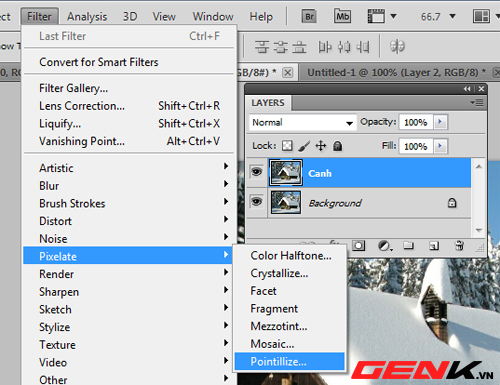Viewport: 500px width, 385px height.
Task: Open the Arrange Documents icon
Action: pyautogui.click(x=481, y=16)
